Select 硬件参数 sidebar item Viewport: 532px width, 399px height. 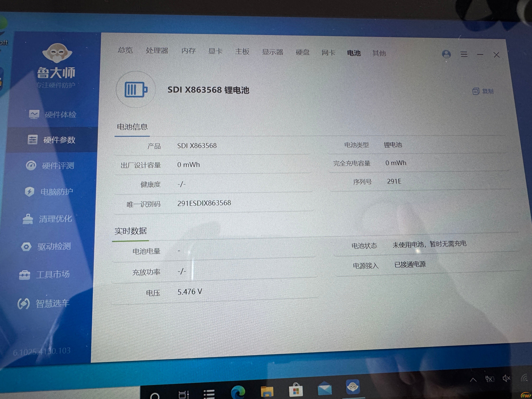[x=51, y=140]
